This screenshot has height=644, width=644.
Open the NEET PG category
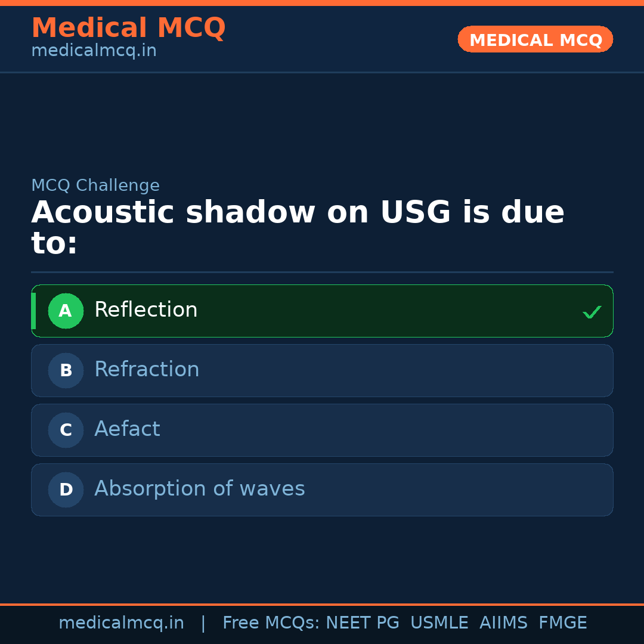tap(362, 623)
